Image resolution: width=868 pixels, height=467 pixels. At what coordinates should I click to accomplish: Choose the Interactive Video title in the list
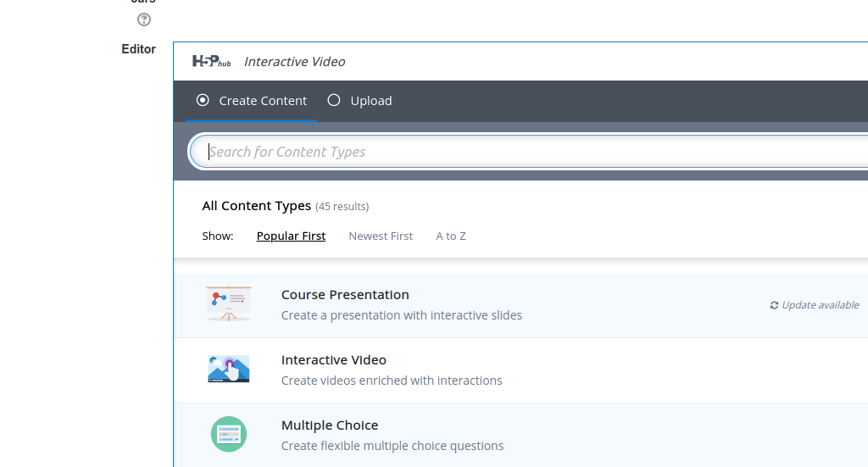[x=333, y=360]
